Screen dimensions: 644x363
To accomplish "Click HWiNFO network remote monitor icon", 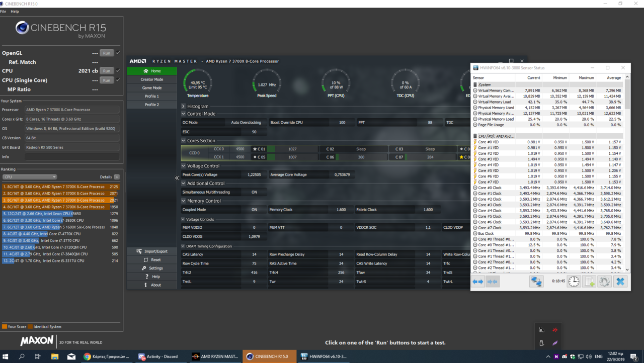I will tap(536, 282).
